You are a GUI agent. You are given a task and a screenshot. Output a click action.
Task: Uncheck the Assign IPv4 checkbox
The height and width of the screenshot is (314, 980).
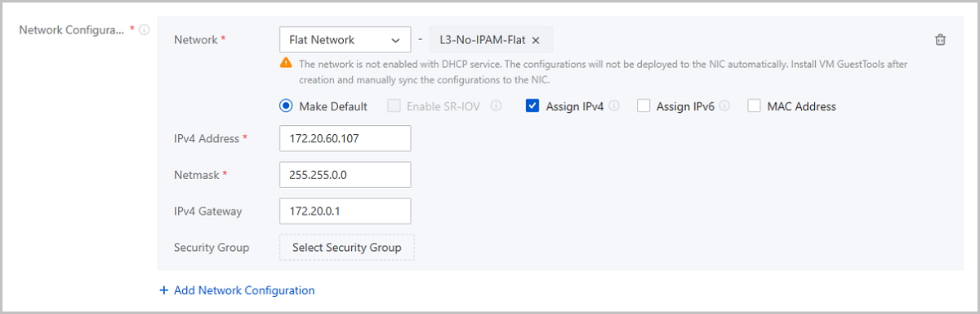pos(532,105)
